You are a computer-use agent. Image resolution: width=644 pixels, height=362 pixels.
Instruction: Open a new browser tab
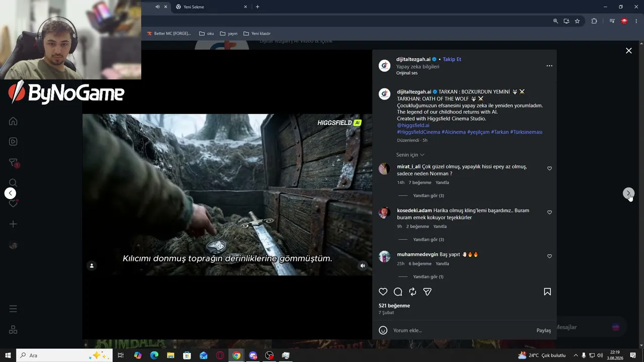[x=258, y=7]
